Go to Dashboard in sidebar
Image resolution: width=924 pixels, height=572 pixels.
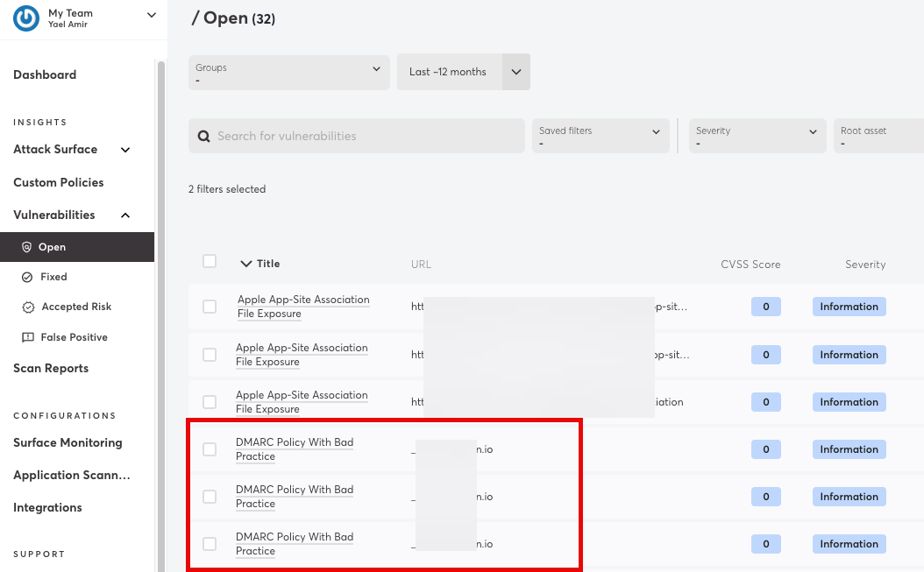[x=45, y=75]
